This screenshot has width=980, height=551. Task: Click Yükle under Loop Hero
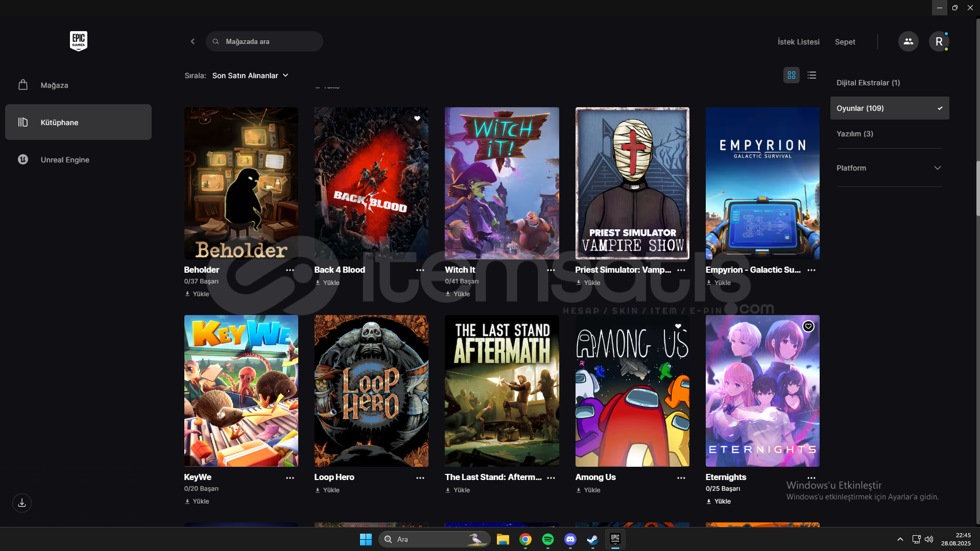pos(327,490)
